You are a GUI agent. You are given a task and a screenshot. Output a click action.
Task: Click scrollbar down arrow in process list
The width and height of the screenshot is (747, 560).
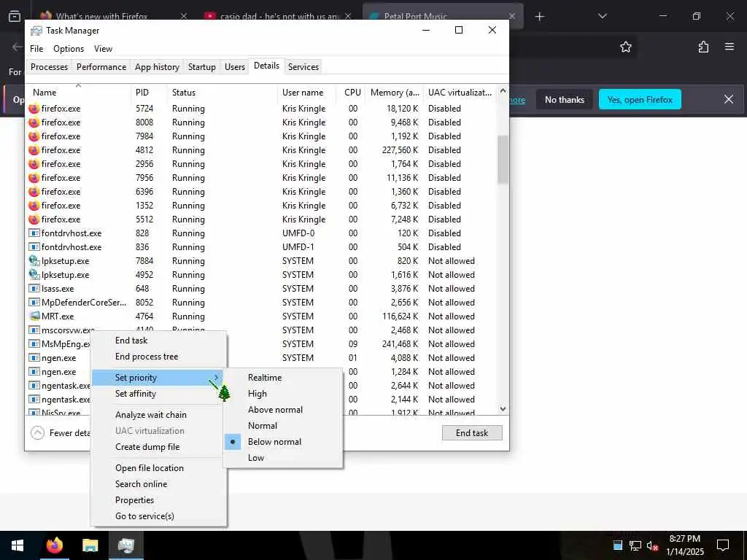(x=503, y=408)
